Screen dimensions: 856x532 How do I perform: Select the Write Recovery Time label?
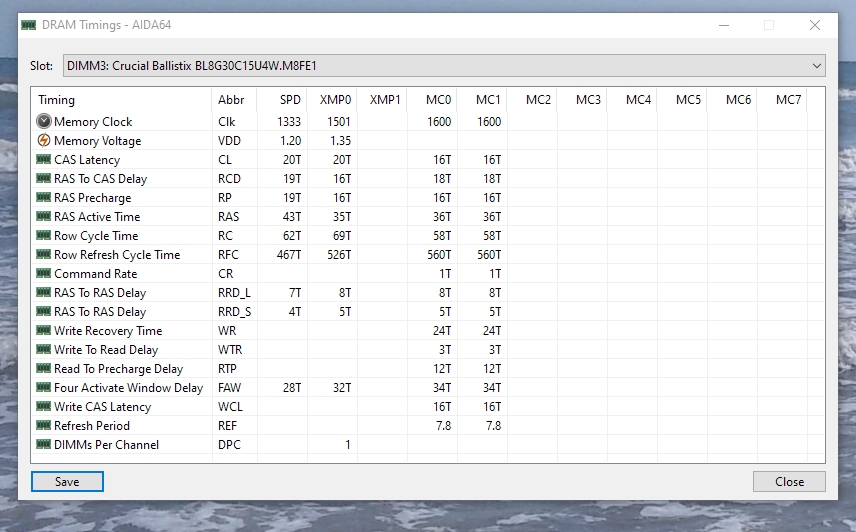pyautogui.click(x=108, y=331)
